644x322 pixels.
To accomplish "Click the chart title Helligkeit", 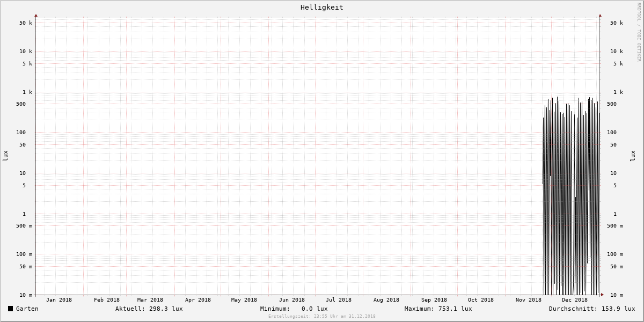I will (x=321, y=7).
